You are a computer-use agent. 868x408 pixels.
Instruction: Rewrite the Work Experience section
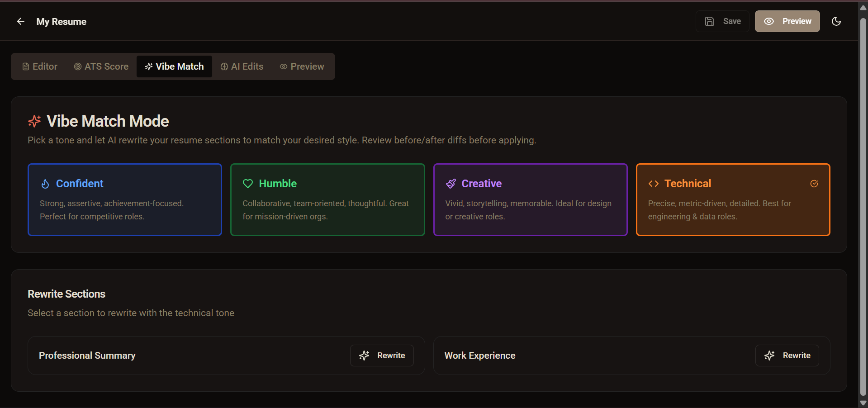point(787,356)
